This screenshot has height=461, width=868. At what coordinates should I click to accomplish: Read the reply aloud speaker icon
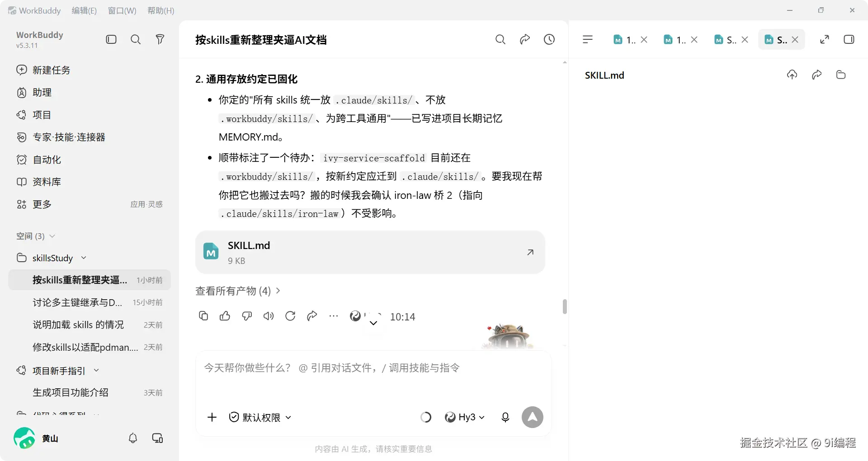click(269, 316)
